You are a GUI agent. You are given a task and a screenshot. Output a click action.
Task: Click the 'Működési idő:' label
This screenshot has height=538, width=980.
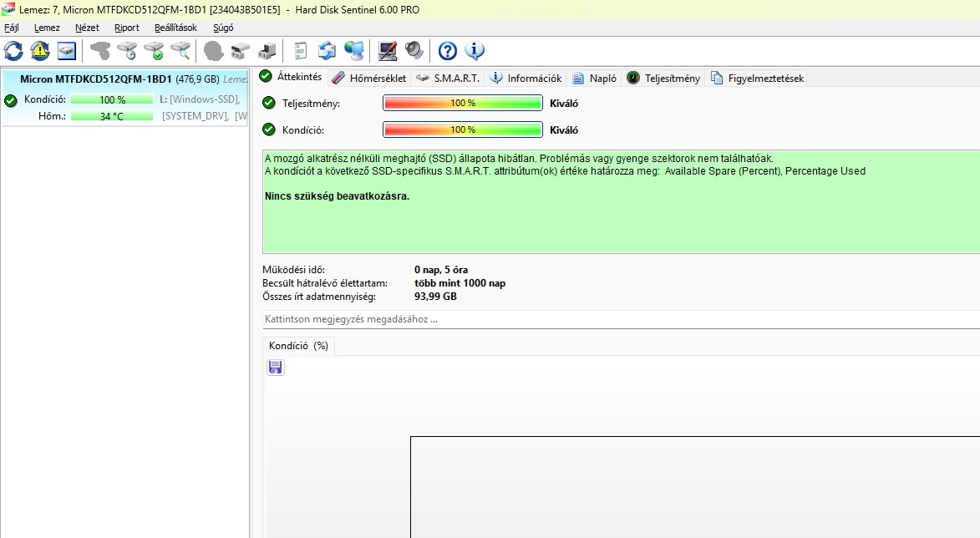tap(293, 270)
